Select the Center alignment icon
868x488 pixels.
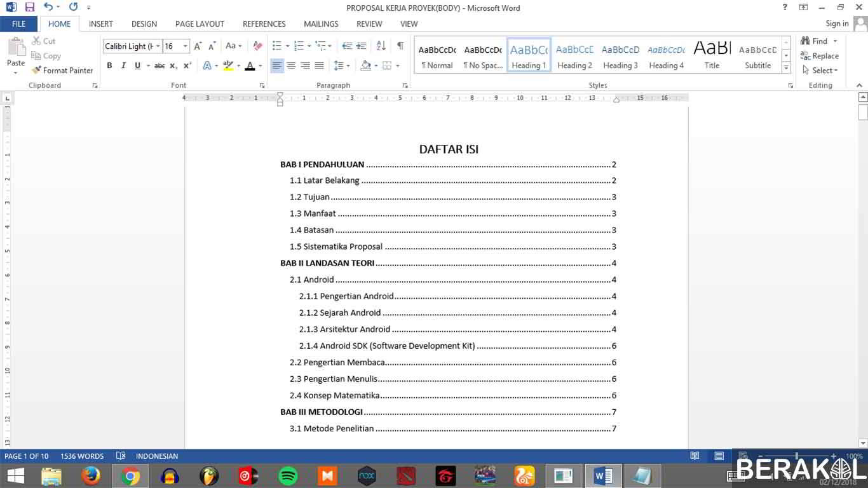(291, 65)
